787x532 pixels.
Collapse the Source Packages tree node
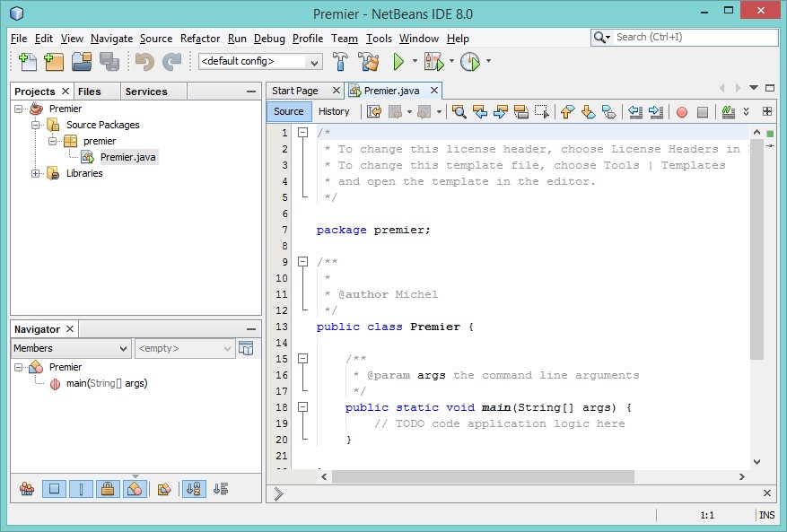(37, 125)
